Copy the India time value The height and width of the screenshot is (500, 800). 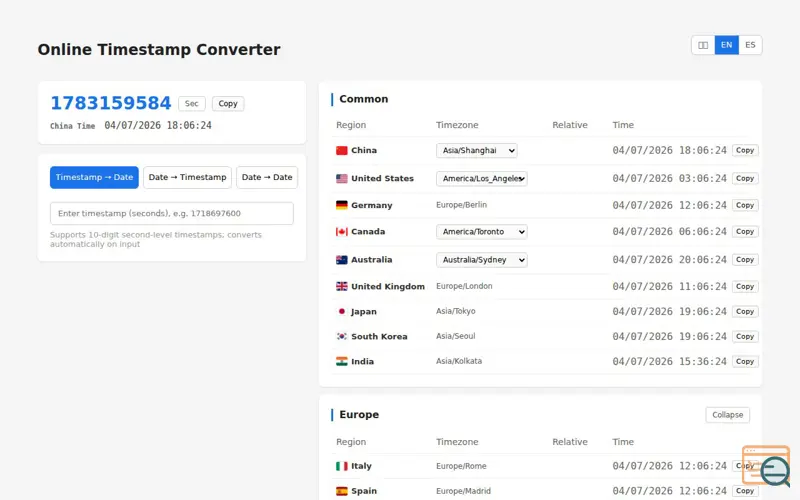tap(745, 361)
